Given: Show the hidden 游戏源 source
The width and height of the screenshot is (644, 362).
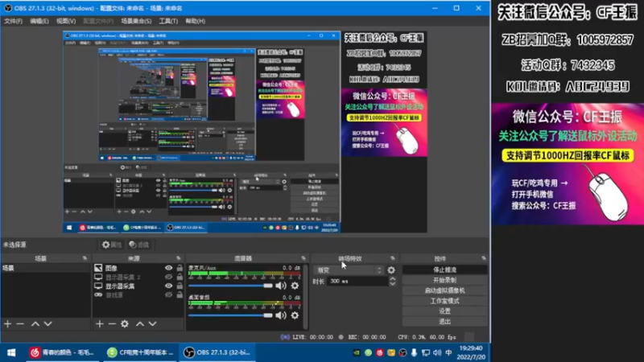Looking at the screenshot, I should (168, 295).
